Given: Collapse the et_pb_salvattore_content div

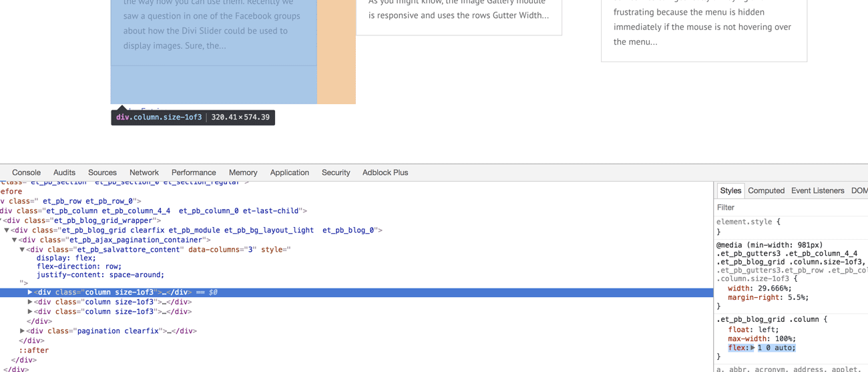Looking at the screenshot, I should click(22, 250).
